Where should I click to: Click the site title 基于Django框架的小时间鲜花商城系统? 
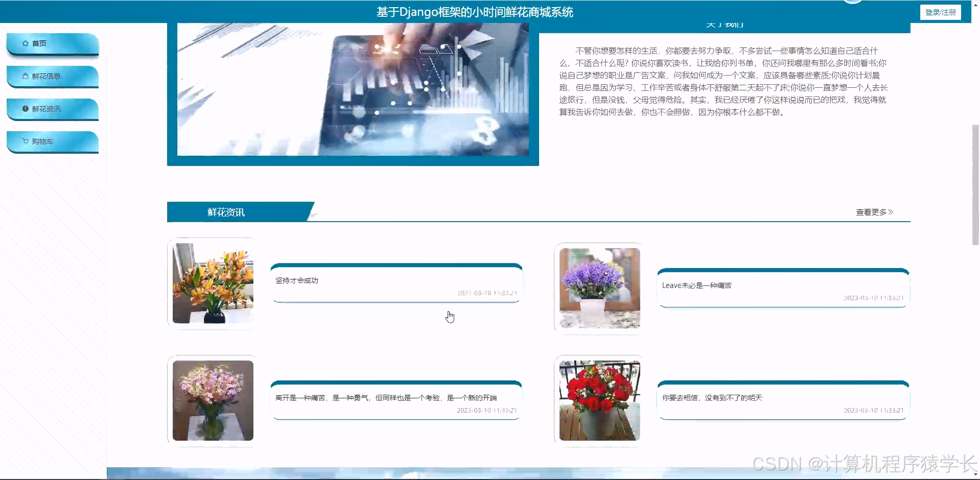(x=475, y=12)
